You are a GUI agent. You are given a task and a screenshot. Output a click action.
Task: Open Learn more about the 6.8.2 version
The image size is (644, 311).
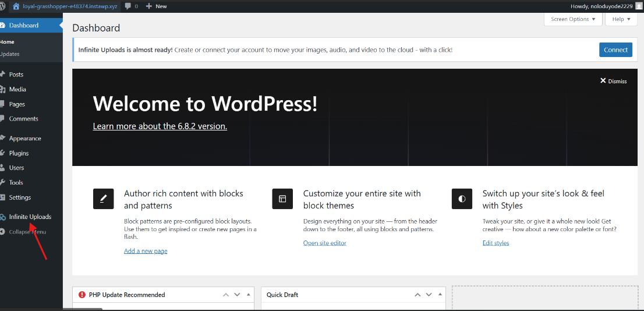pos(160,126)
